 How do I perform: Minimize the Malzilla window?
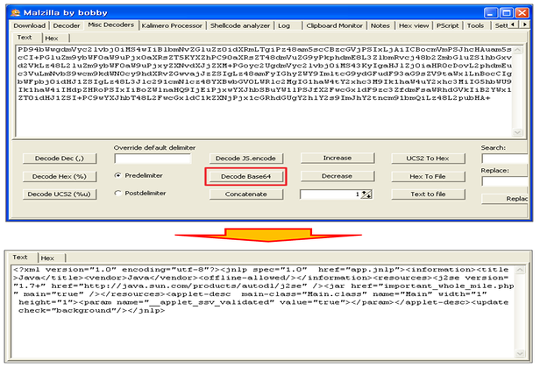tap(490, 13)
